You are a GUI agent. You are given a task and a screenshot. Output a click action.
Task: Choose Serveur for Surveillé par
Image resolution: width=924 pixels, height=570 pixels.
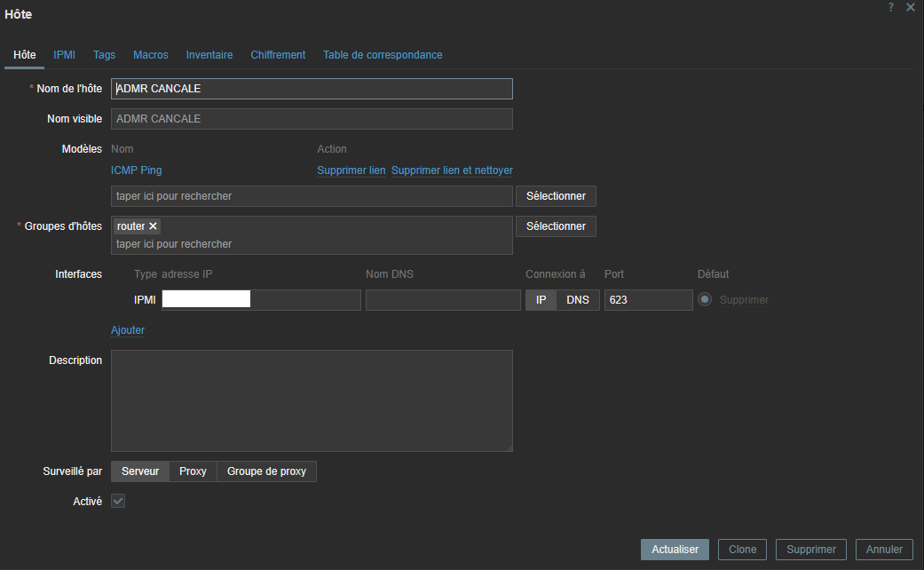140,471
